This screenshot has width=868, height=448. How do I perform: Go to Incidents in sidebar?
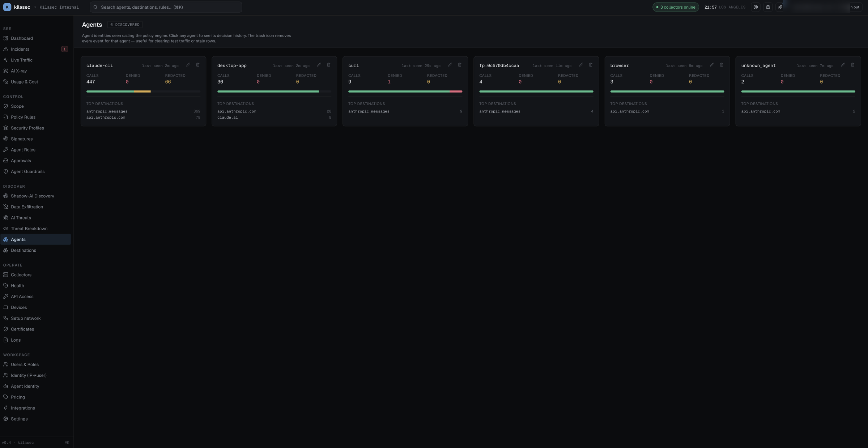point(35,49)
